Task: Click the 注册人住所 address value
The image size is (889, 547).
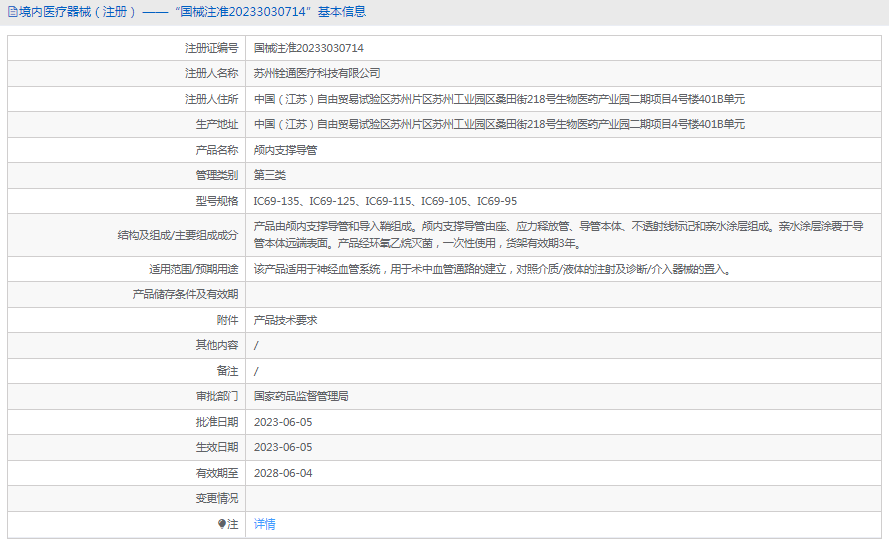Action: (499, 99)
